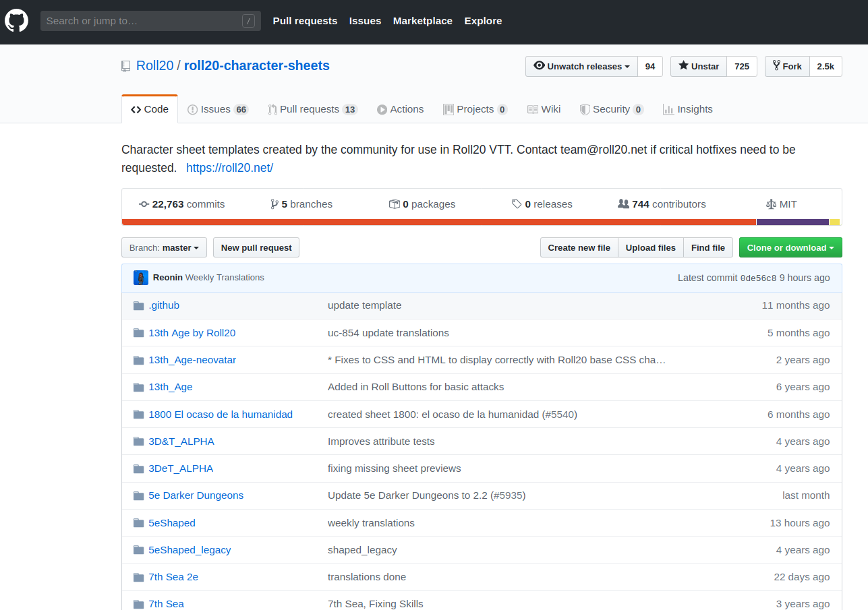Open the roll20-character-sheets repository link
This screenshot has height=610, width=868.
pyautogui.click(x=257, y=66)
